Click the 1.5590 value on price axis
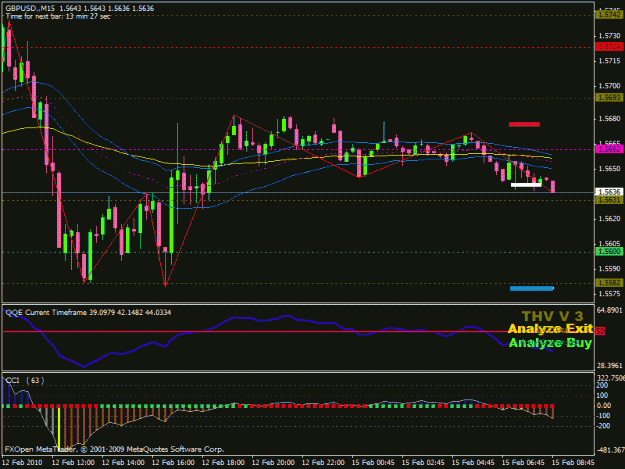The image size is (625, 469). (x=609, y=269)
